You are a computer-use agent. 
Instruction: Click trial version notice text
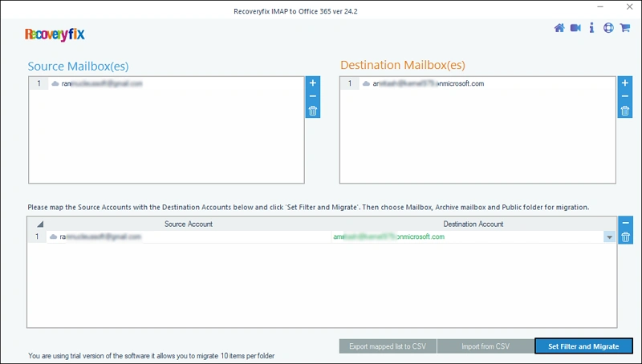click(152, 356)
